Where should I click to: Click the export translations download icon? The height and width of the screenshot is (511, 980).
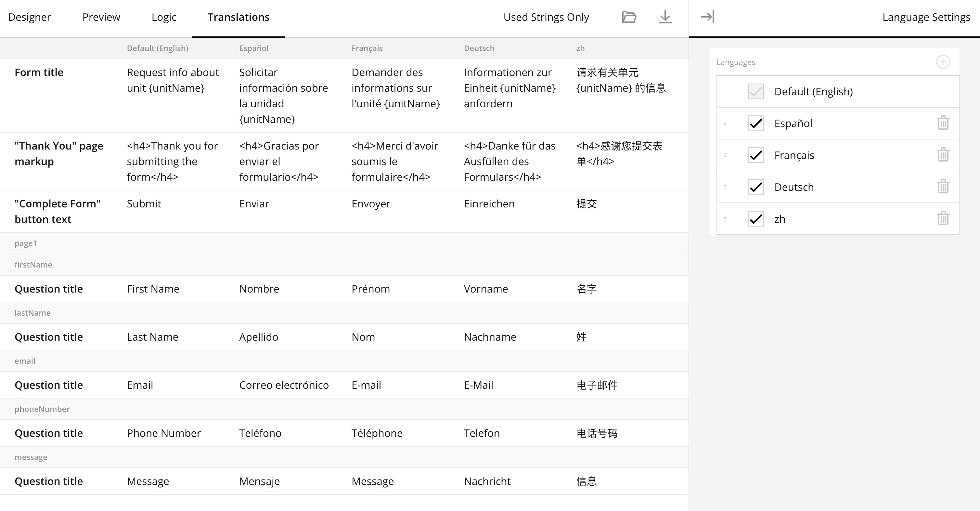(664, 17)
